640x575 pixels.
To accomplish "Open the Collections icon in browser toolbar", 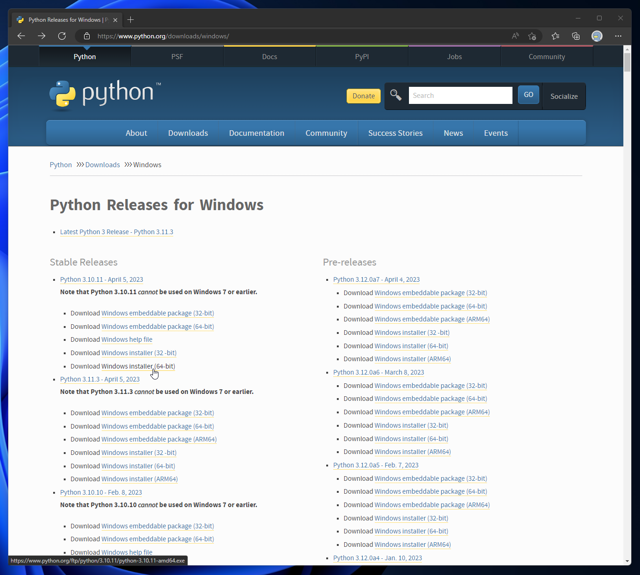I will [576, 36].
